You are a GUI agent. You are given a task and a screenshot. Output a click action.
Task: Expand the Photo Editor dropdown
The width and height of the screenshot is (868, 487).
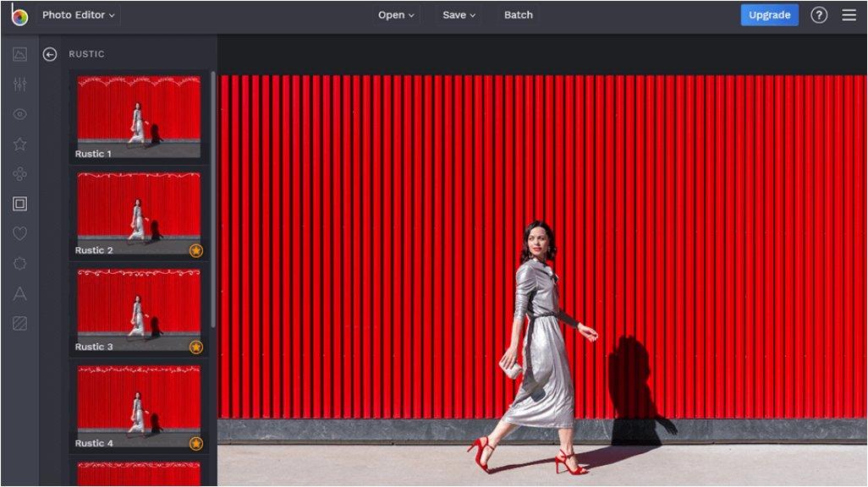(x=78, y=15)
